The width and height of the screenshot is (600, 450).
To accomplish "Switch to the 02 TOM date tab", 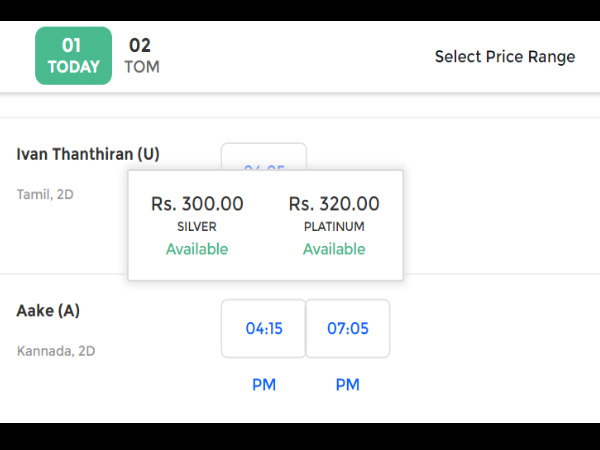I will pyautogui.click(x=142, y=56).
